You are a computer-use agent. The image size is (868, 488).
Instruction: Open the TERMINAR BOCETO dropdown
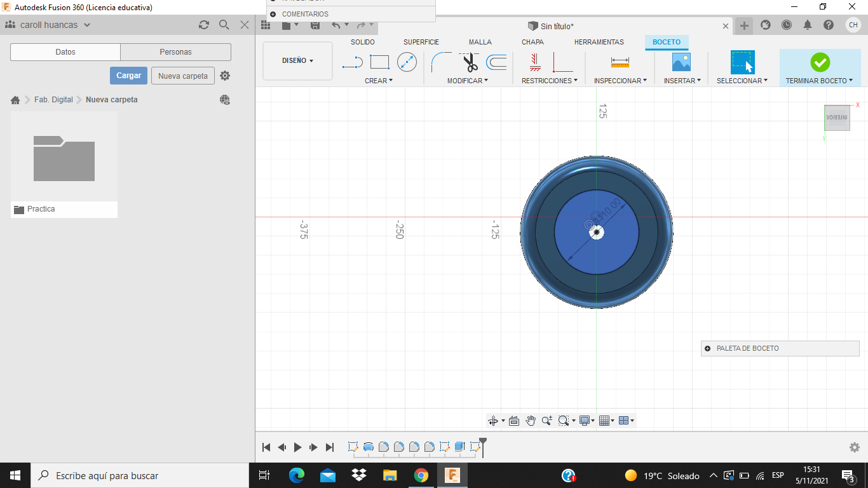click(x=819, y=81)
